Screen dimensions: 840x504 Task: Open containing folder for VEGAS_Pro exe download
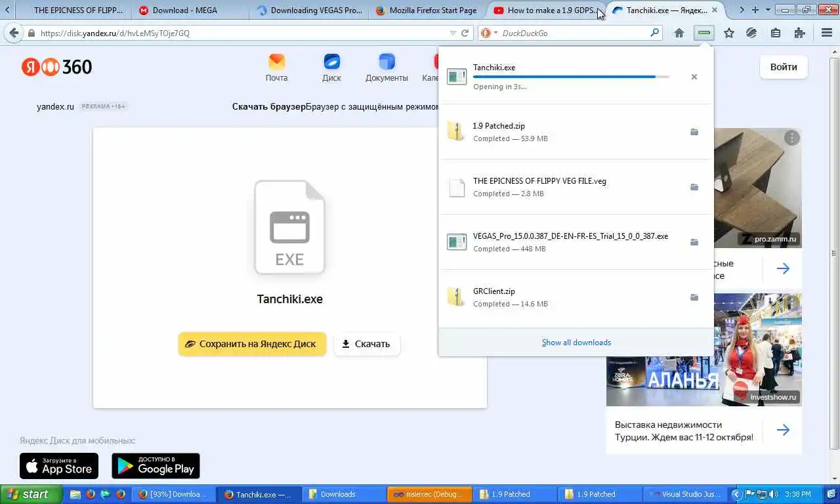tap(694, 242)
